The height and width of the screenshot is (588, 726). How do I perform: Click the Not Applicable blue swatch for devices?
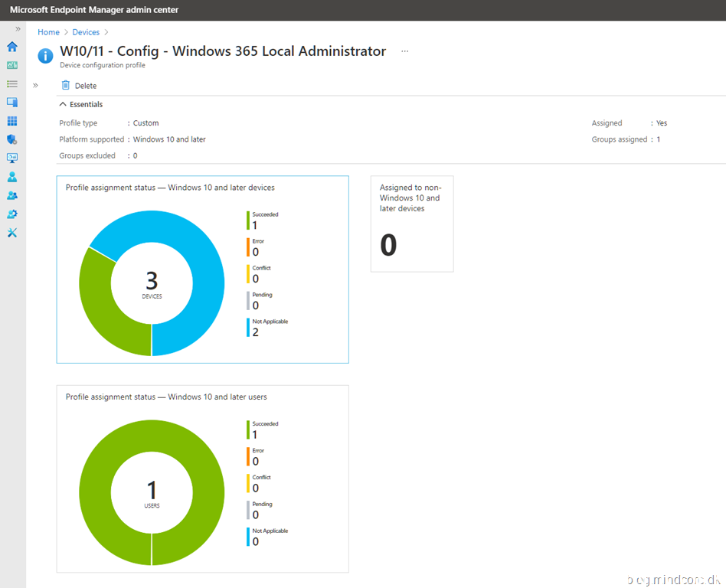[x=248, y=328]
